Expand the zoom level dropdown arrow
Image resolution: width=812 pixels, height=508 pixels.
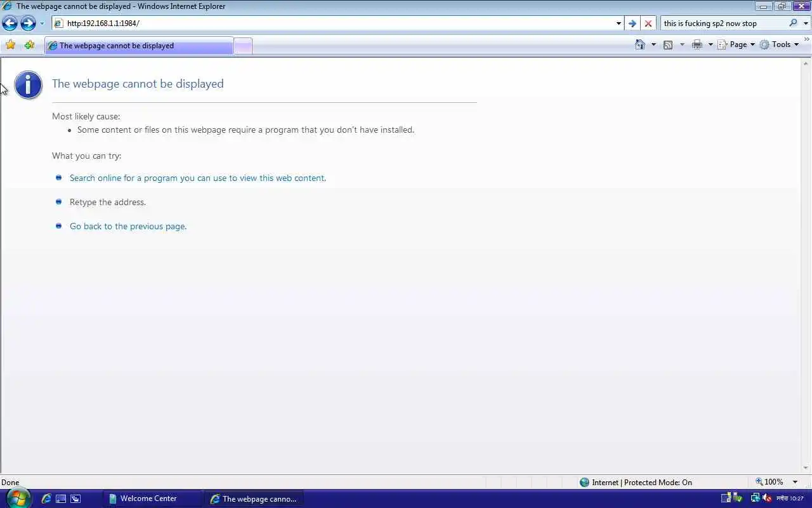[795, 482]
